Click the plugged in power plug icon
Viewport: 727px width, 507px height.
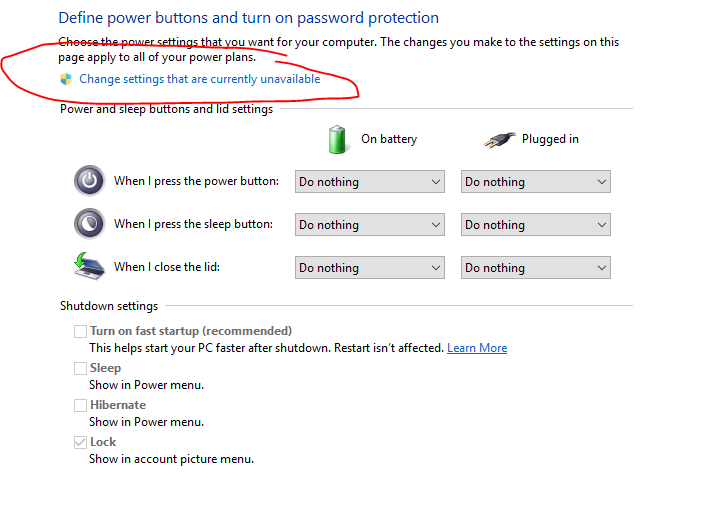499,140
